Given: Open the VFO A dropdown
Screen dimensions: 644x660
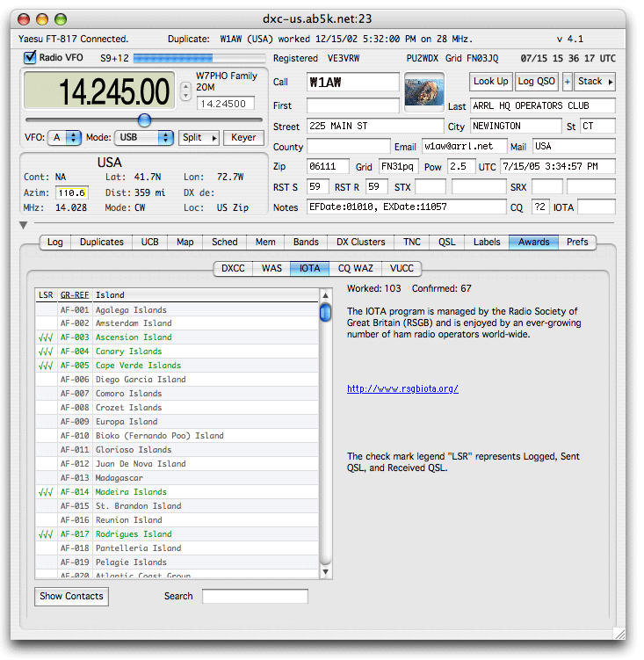Looking at the screenshot, I should [66, 138].
